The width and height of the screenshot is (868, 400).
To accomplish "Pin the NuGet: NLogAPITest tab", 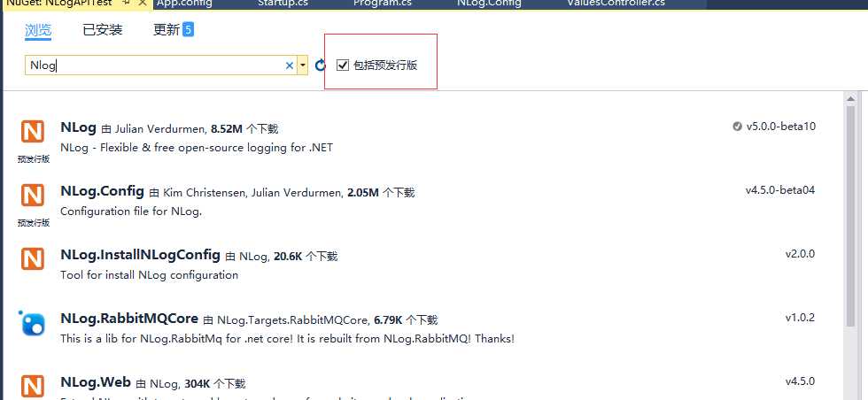I will (x=126, y=3).
